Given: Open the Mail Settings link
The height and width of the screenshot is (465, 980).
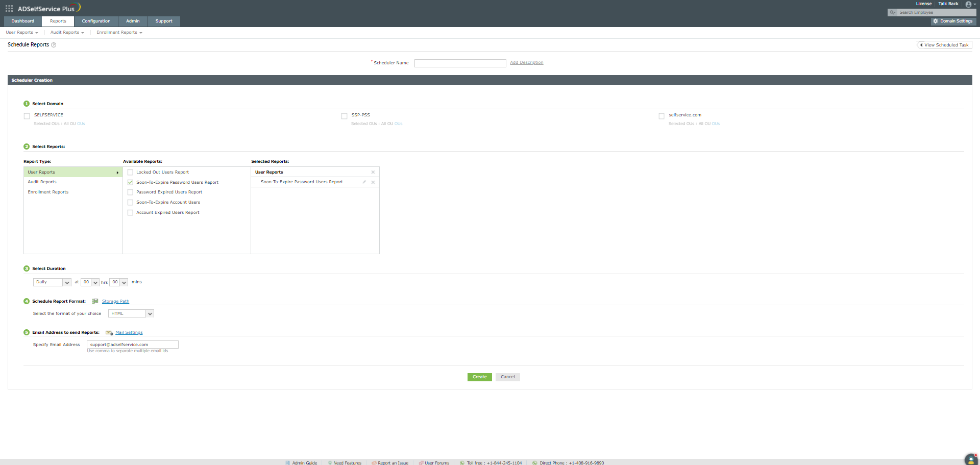Looking at the screenshot, I should point(129,333).
